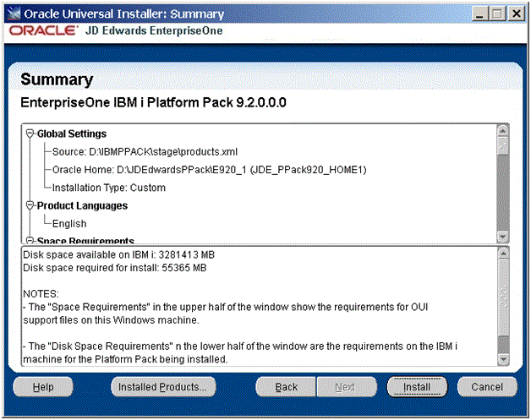The image size is (531, 420).
Task: Click the Disk space available on IBM i line
Action: (118, 254)
